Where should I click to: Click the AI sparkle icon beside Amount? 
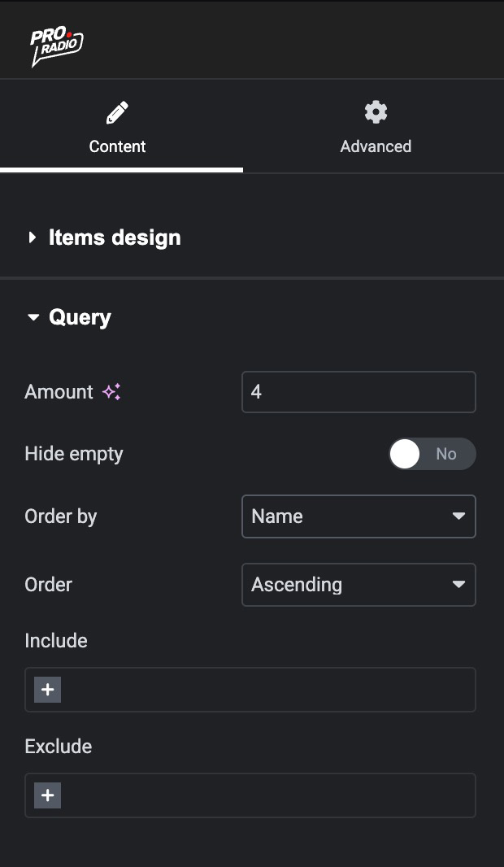(x=111, y=392)
